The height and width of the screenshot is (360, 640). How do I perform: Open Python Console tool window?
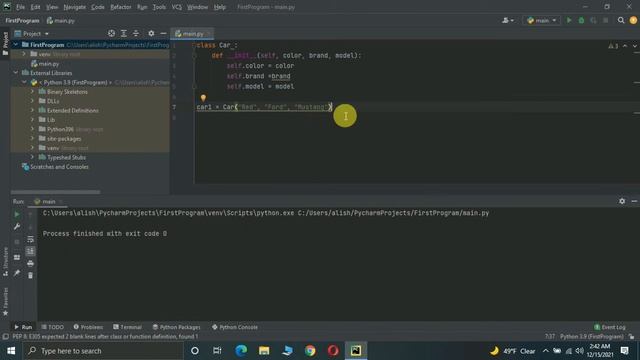point(235,327)
